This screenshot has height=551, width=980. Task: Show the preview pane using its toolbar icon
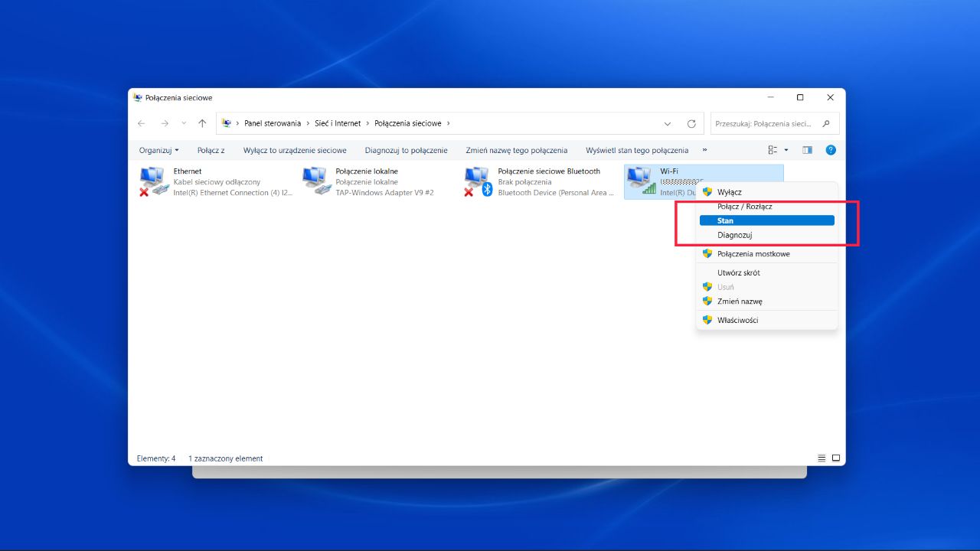click(806, 150)
